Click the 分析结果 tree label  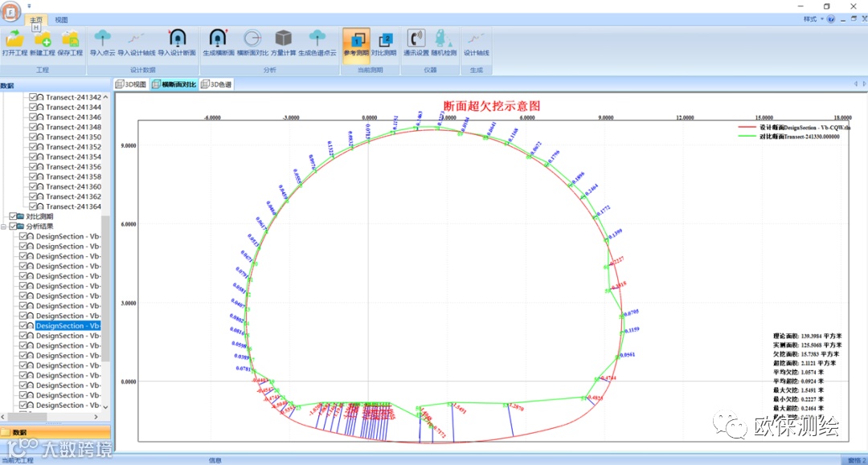[39, 226]
